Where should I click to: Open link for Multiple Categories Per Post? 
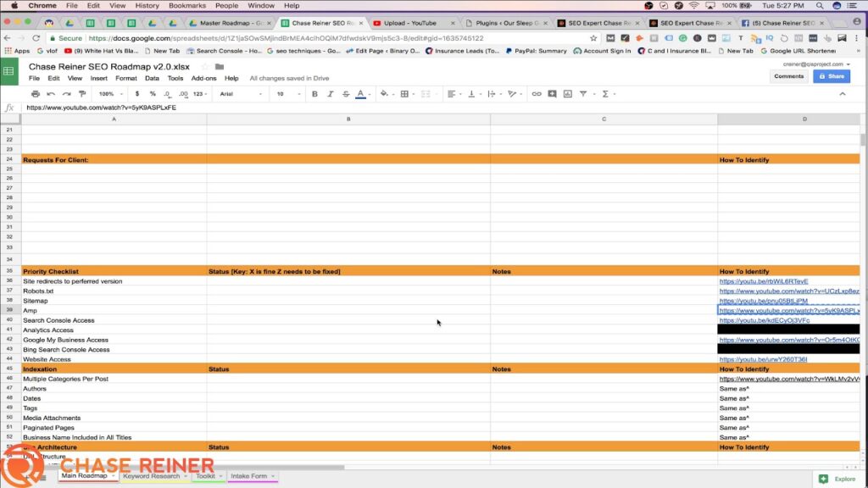pyautogui.click(x=789, y=379)
